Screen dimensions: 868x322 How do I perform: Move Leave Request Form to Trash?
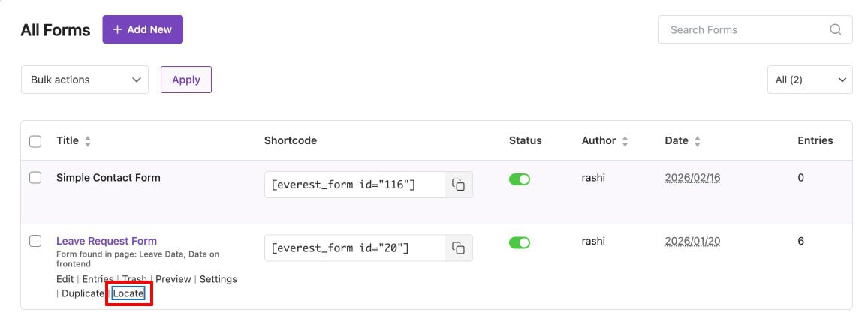[x=134, y=279]
